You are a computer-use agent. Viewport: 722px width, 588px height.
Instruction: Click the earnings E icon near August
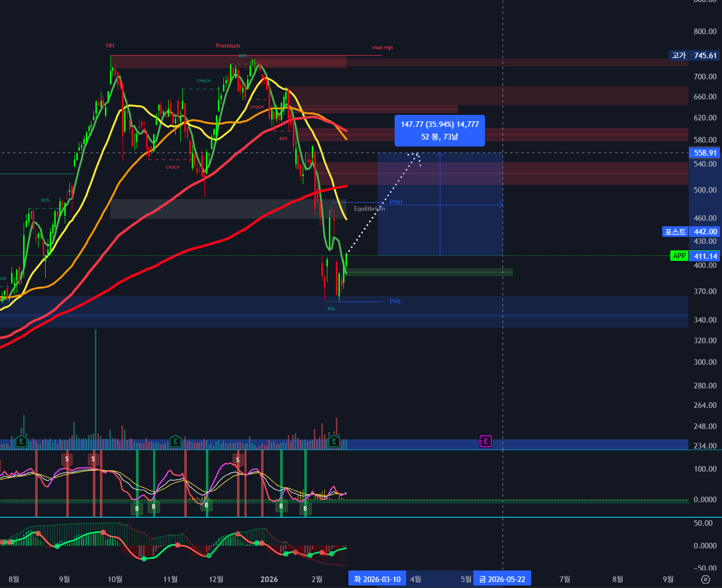21,442
